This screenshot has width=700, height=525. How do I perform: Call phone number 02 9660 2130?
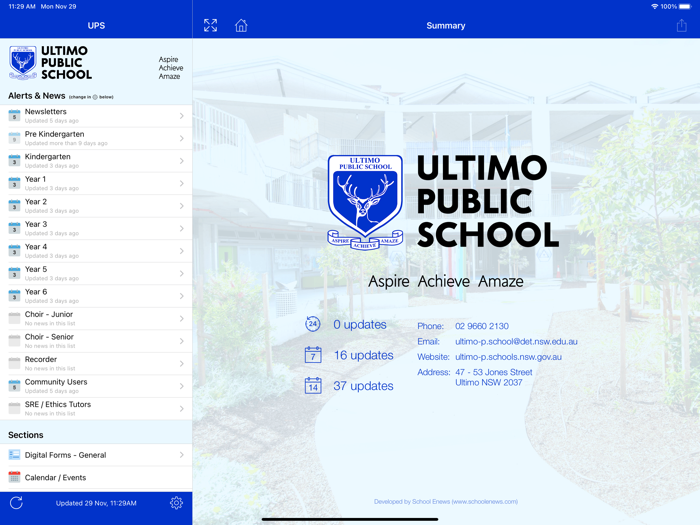pyautogui.click(x=482, y=326)
